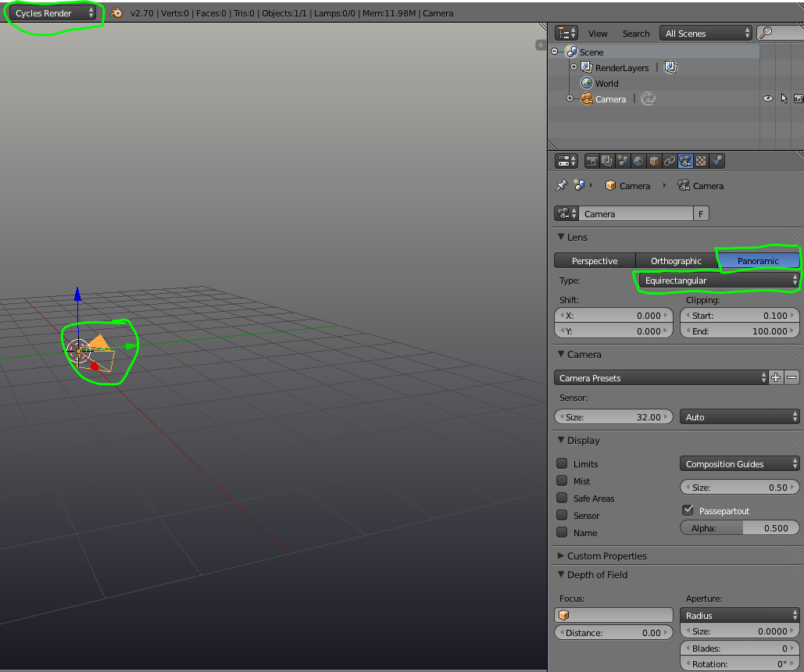Viewport: 804px width, 672px height.
Task: Expand the Camera tree item in outliner
Action: click(570, 98)
